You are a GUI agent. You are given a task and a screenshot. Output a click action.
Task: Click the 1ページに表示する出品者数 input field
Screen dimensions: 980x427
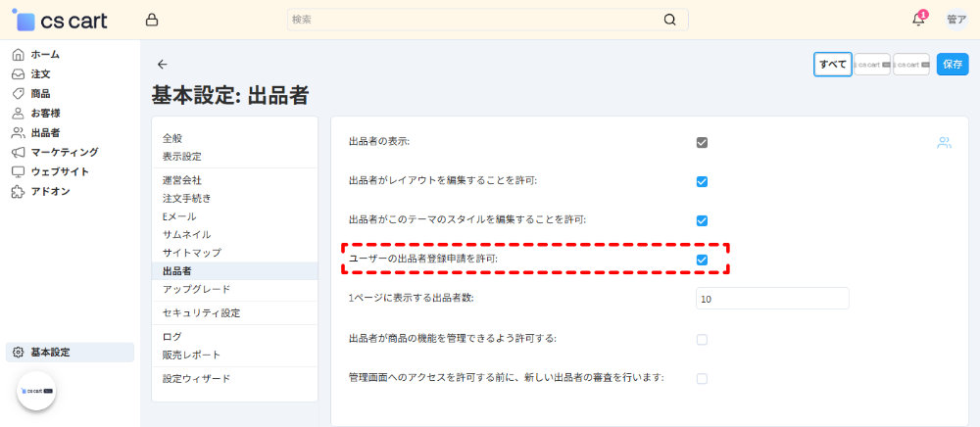click(x=772, y=299)
